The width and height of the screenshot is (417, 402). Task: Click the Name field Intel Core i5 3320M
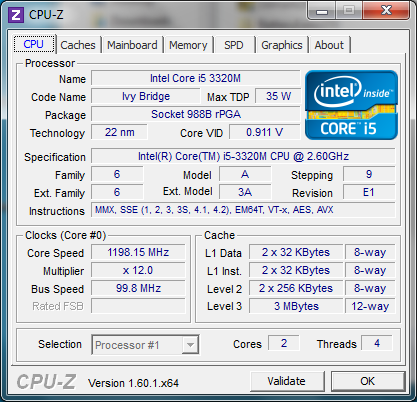pos(195,78)
